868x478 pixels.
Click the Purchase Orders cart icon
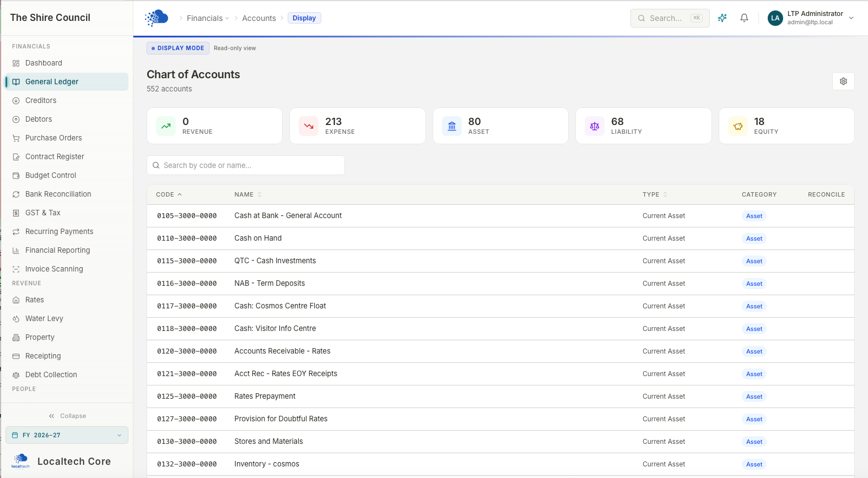(x=16, y=138)
